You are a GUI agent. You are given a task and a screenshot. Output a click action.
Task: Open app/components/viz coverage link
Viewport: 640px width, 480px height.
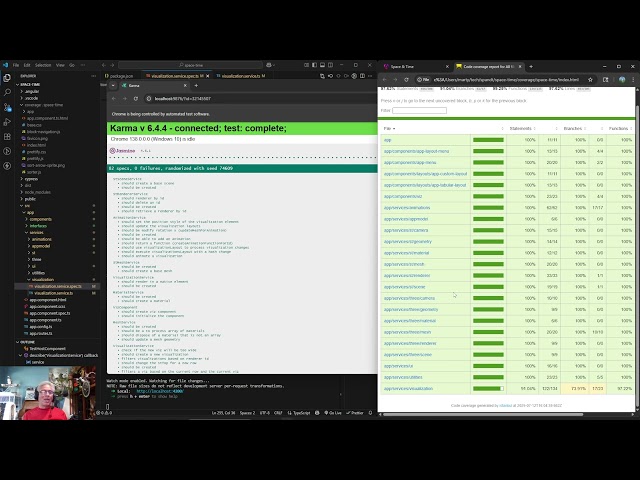[x=403, y=196]
